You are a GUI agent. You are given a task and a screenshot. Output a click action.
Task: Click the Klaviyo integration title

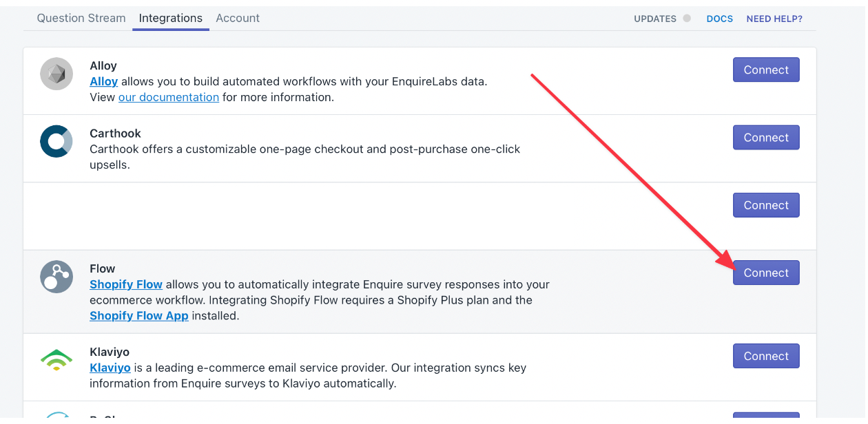click(110, 352)
